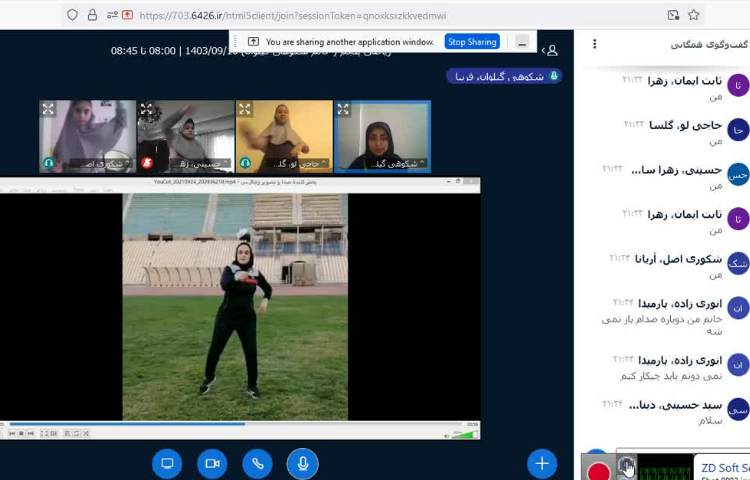Screen dimensions: 750x480
Task: Click the message 'نمی دونم باید چیکار کنم'
Action: [x=671, y=376]
